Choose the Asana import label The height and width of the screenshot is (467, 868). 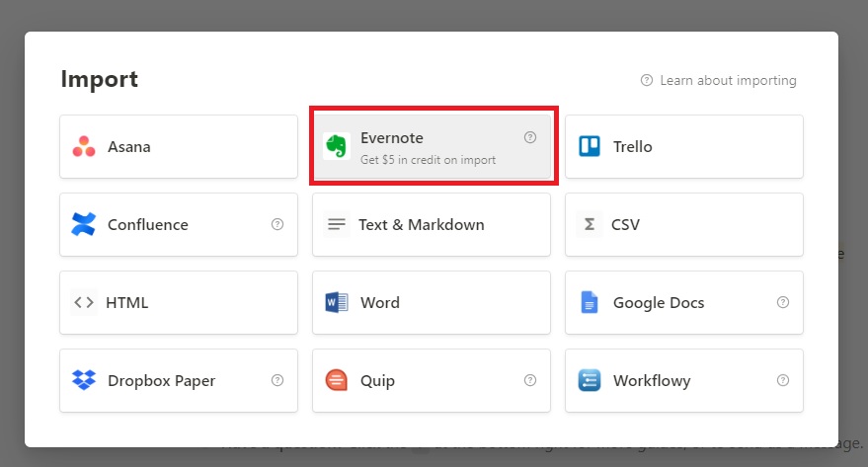coord(129,147)
